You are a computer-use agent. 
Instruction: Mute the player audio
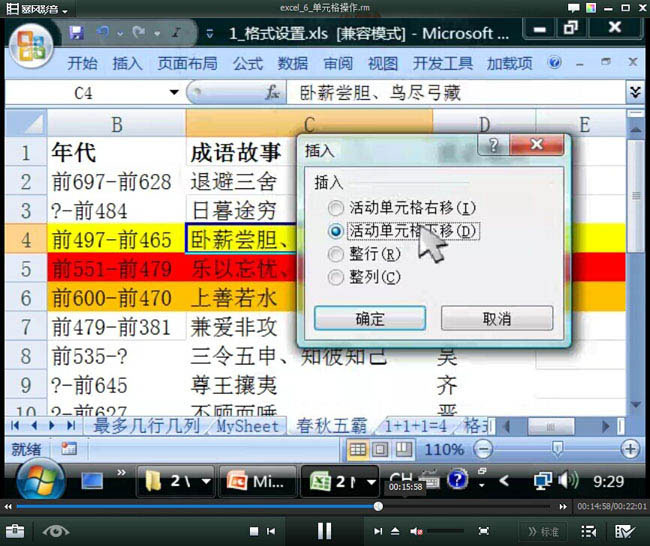pos(416,531)
